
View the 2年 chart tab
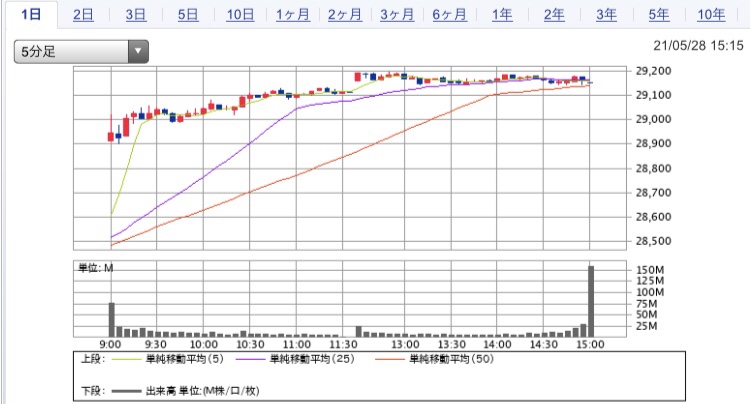point(554,15)
